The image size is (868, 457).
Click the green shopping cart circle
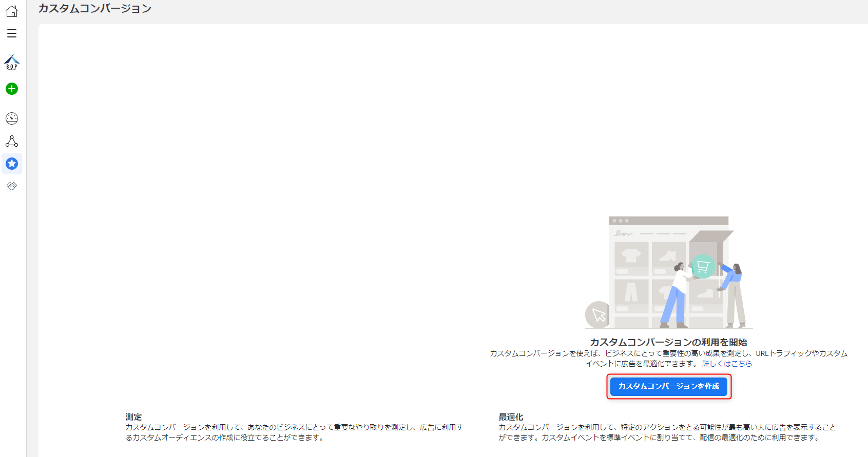pos(703,266)
